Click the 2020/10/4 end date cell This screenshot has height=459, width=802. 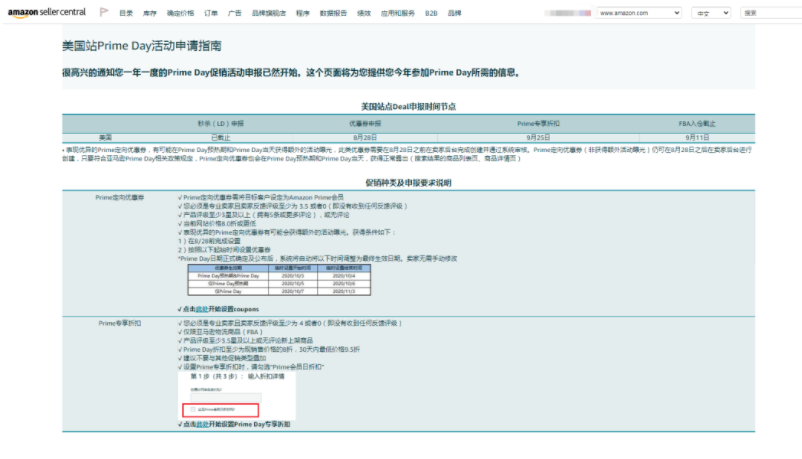pos(344,276)
